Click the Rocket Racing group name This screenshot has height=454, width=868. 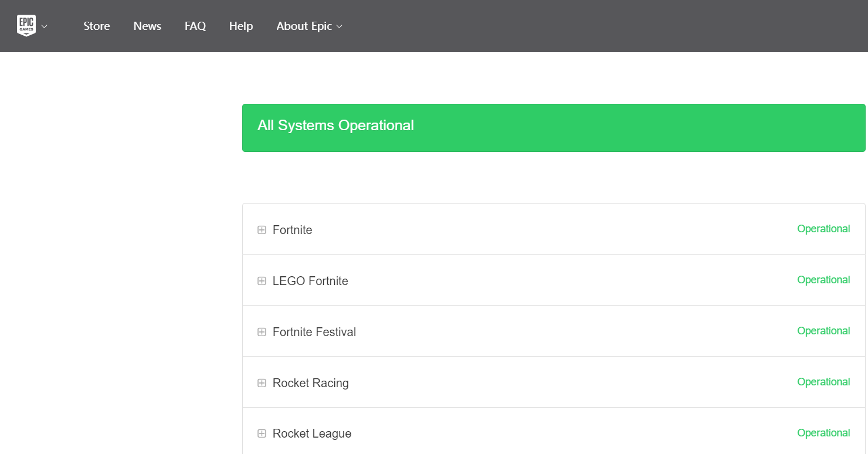[310, 383]
